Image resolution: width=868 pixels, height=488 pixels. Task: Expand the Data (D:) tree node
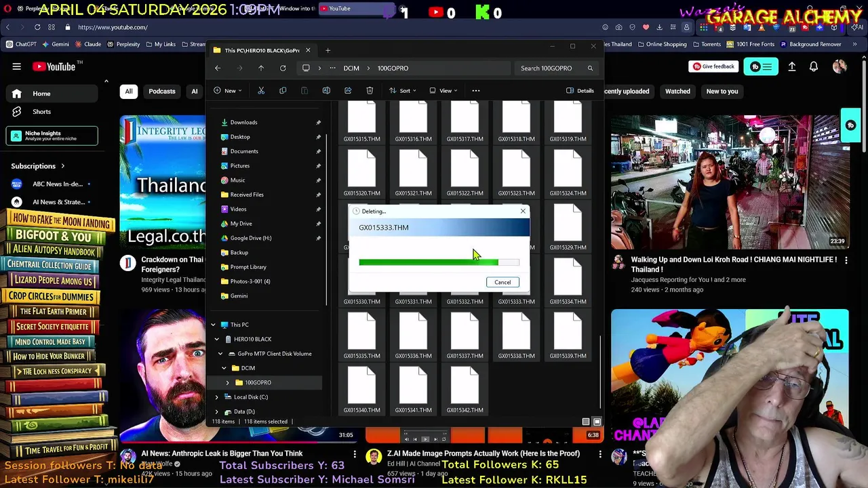click(x=216, y=411)
